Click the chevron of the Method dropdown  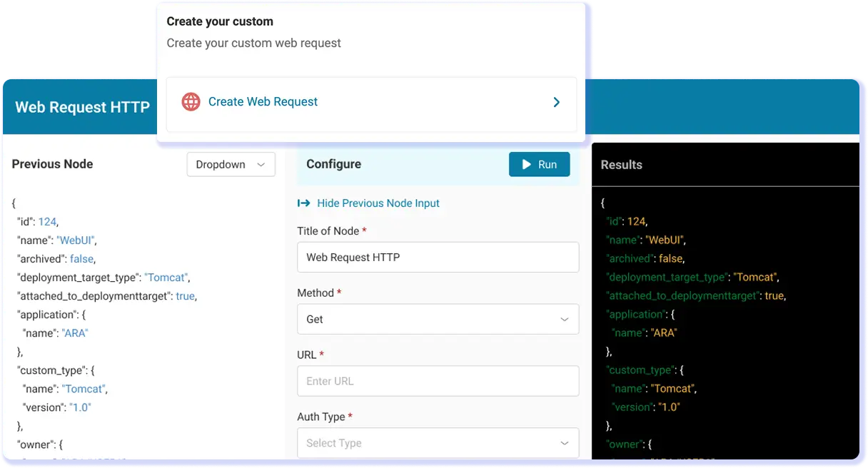tap(564, 319)
